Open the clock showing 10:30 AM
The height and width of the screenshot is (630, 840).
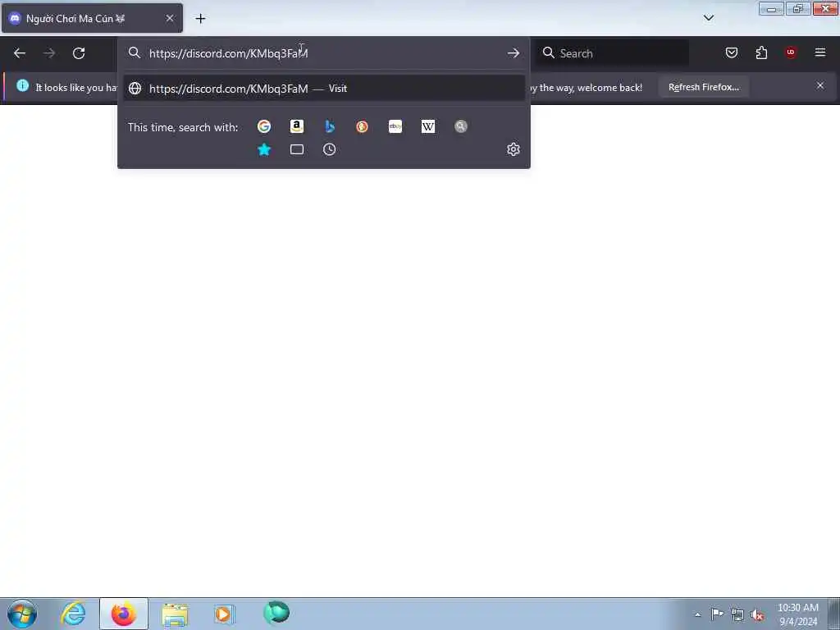(x=798, y=614)
